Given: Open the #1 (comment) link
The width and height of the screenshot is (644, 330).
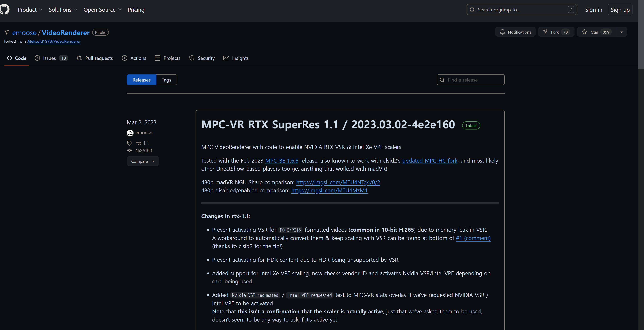Looking at the screenshot, I should (x=473, y=238).
